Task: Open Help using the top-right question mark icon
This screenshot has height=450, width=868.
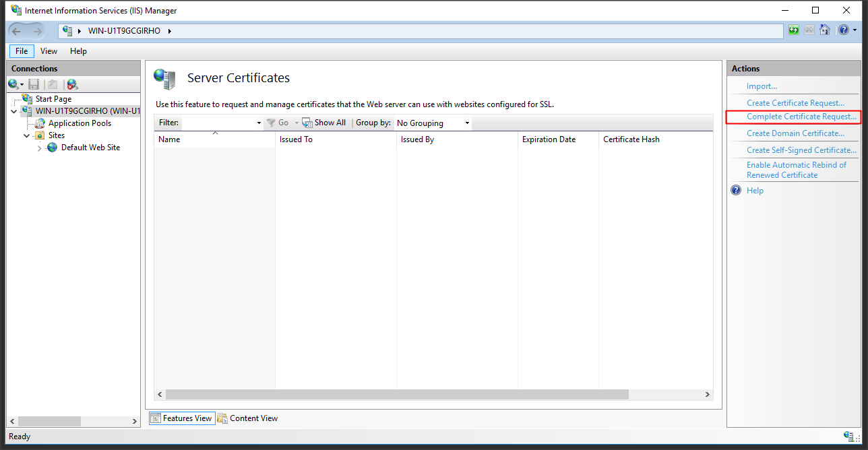Action: [x=843, y=30]
